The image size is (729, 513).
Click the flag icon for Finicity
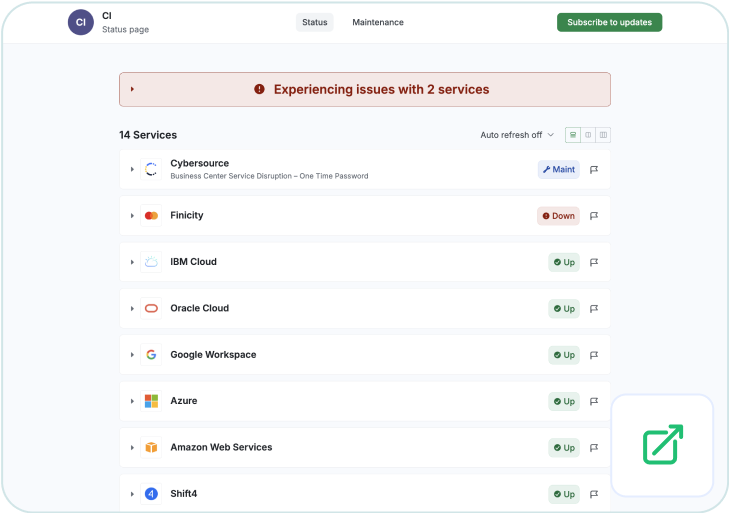coord(594,216)
